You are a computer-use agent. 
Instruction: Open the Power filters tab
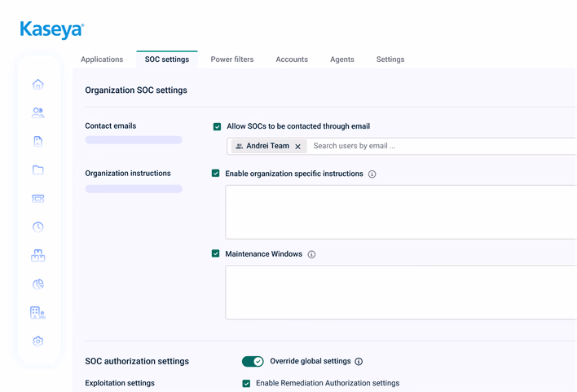[232, 59]
